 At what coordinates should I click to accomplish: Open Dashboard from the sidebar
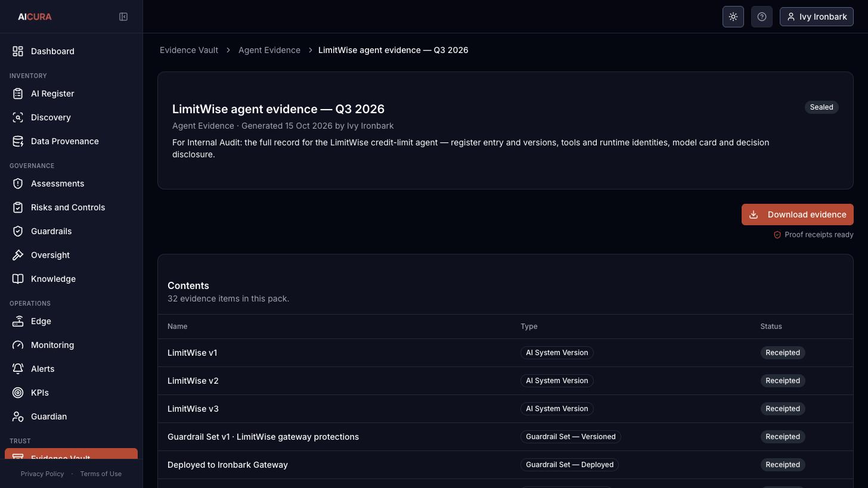pos(71,51)
